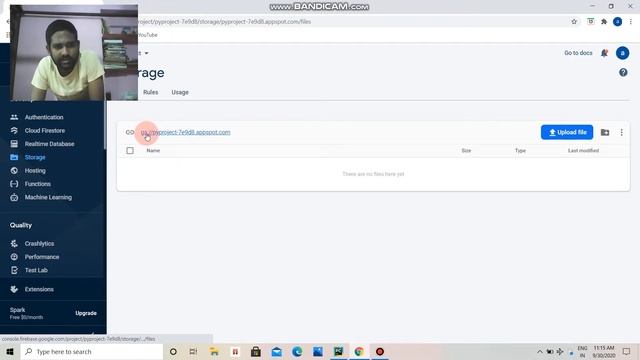Go to Realtime Database

click(x=49, y=144)
